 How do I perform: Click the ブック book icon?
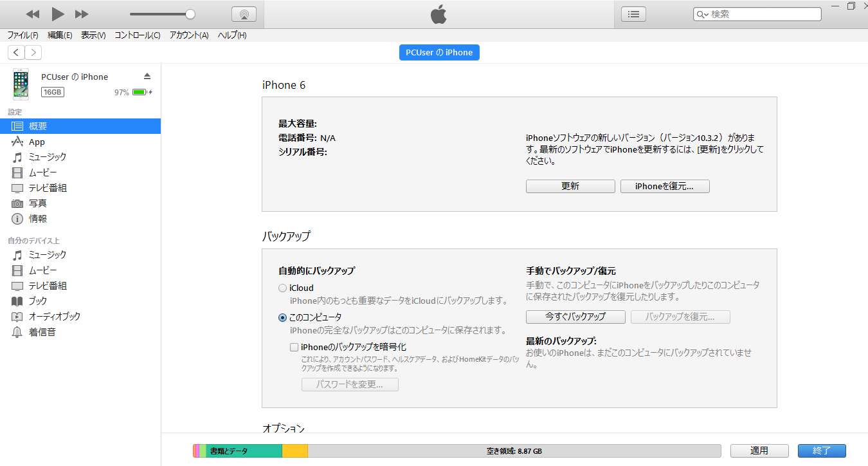point(17,301)
